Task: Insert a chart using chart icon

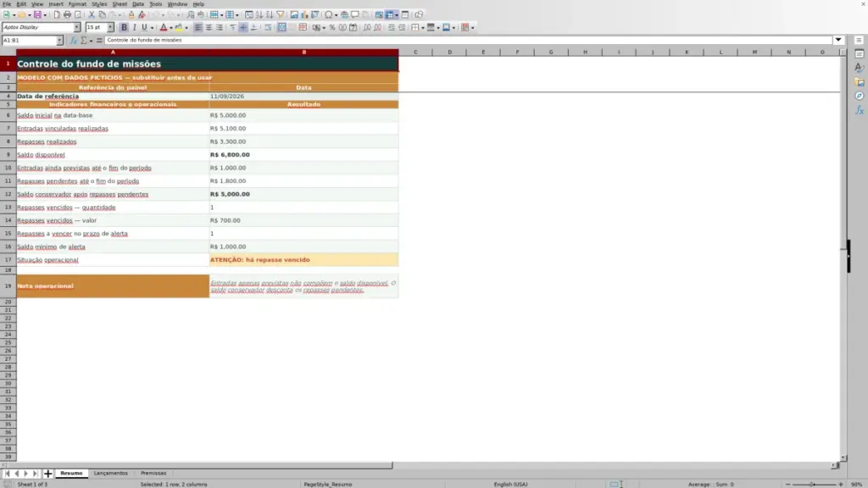Action: pos(304,15)
